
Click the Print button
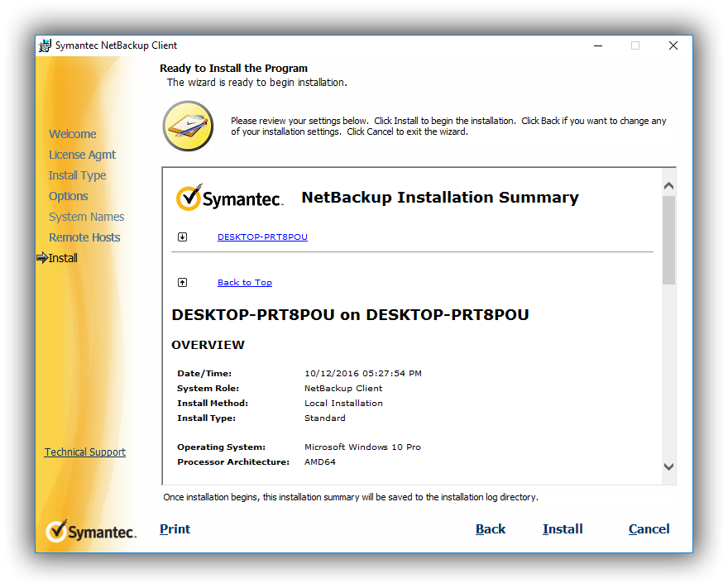(x=175, y=529)
